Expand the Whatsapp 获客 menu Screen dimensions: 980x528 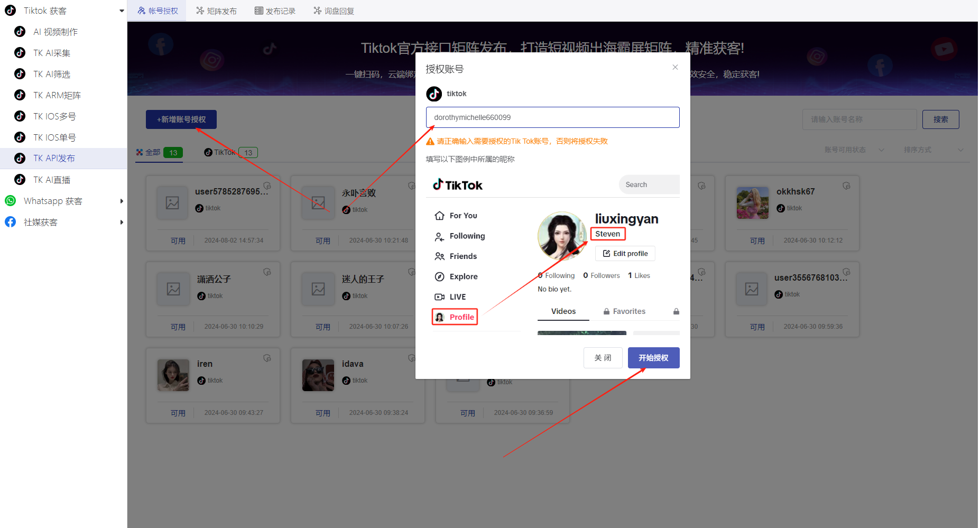pyautogui.click(x=122, y=201)
